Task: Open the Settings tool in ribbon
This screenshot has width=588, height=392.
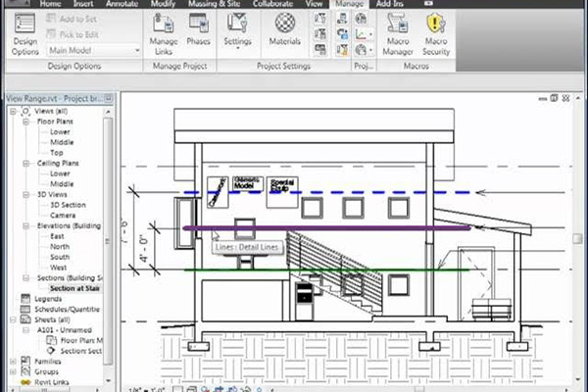Action: (237, 30)
